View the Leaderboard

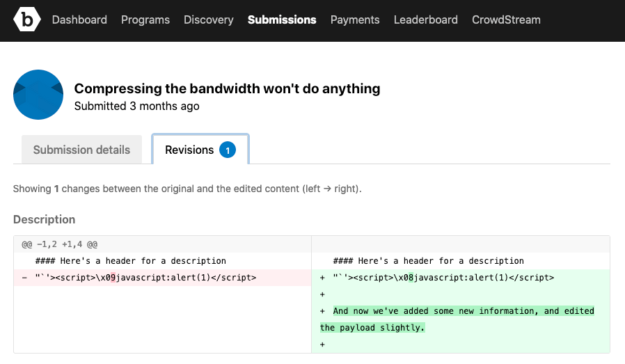click(426, 20)
